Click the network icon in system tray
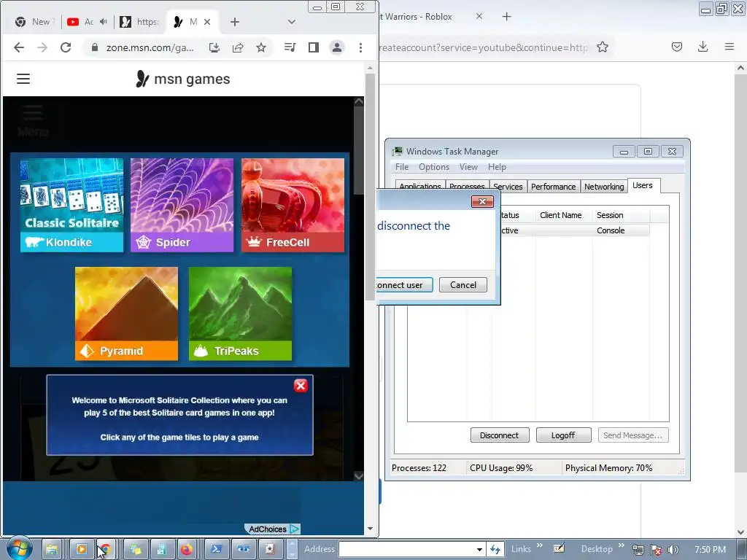This screenshot has height=560, width=747. click(638, 550)
